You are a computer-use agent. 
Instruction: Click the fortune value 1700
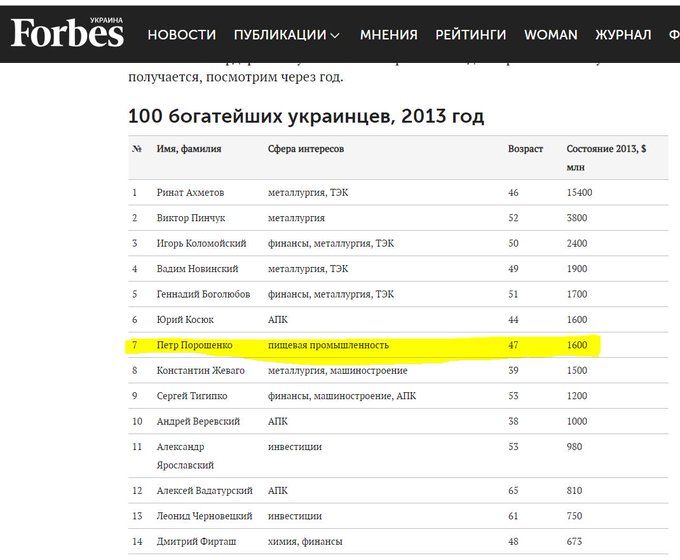pyautogui.click(x=577, y=294)
